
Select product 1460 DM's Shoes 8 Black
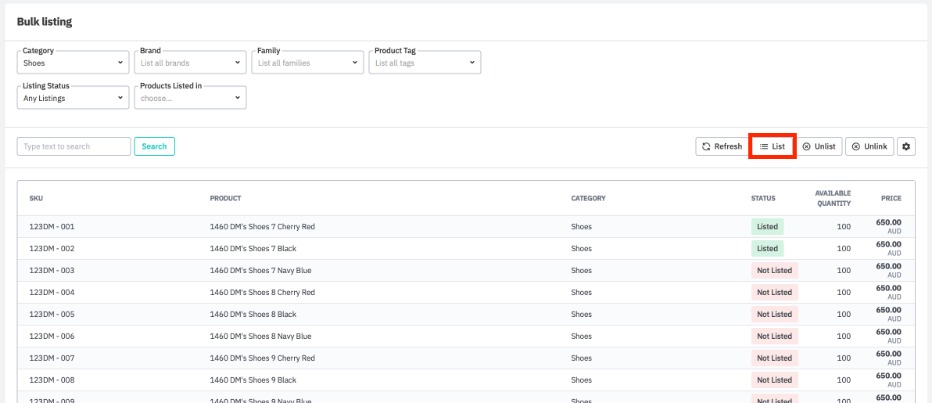point(253,314)
